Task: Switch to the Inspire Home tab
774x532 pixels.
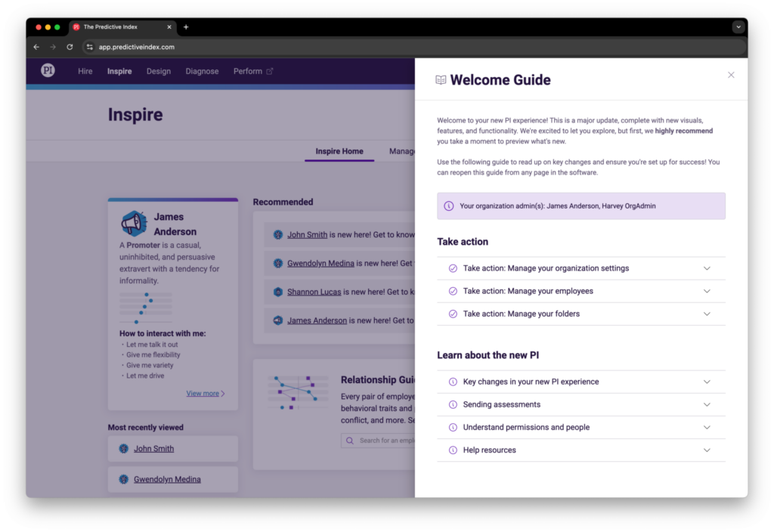Action: click(339, 151)
